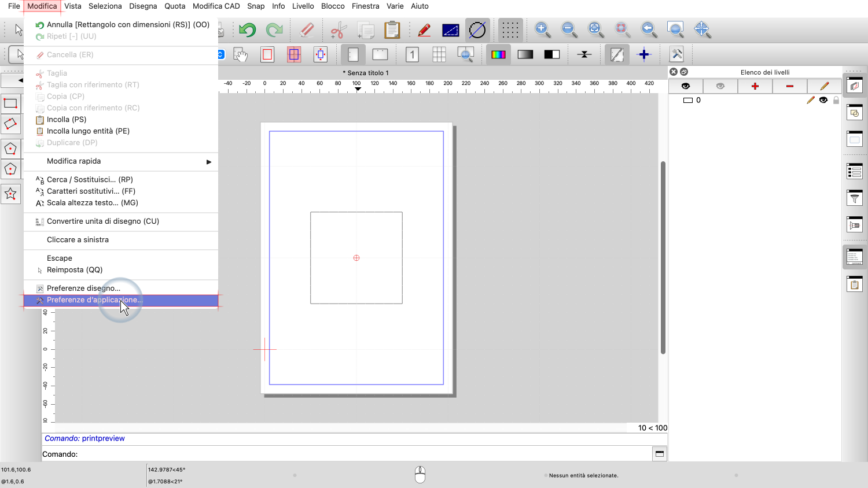Screen dimensions: 868x488
Task: Toggle the lock icon on layer 0
Action: (836, 100)
